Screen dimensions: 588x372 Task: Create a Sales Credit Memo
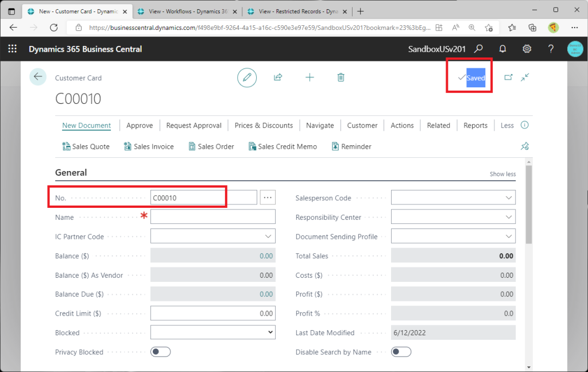(x=283, y=146)
